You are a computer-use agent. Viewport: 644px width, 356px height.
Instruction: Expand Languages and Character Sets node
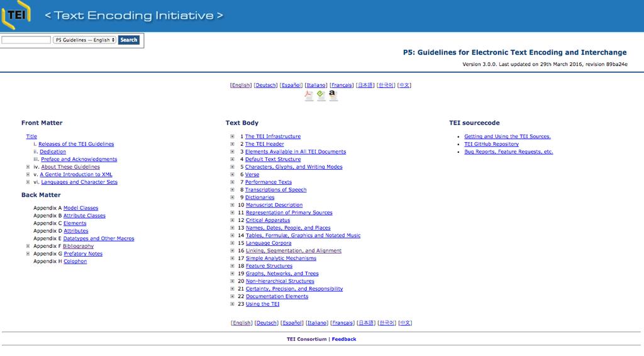click(28, 182)
